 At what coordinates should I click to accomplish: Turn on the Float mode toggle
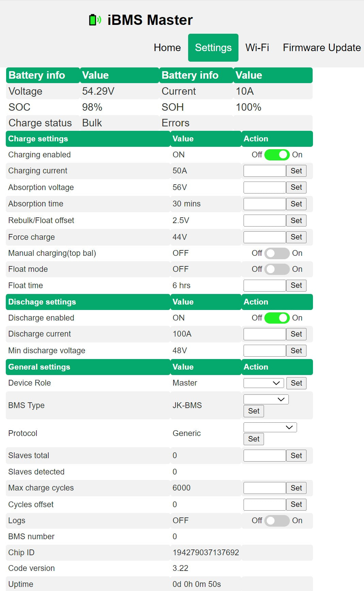pyautogui.click(x=277, y=269)
